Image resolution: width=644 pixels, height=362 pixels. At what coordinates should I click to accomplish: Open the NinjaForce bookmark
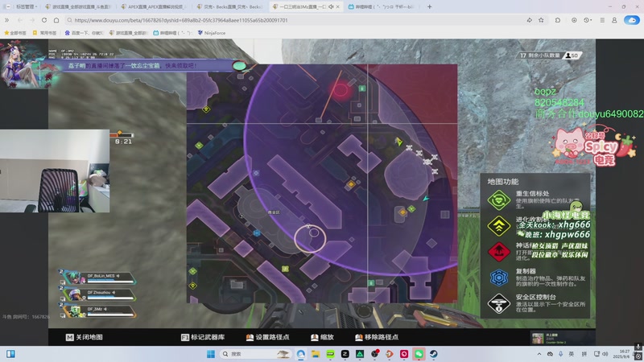pos(212,33)
